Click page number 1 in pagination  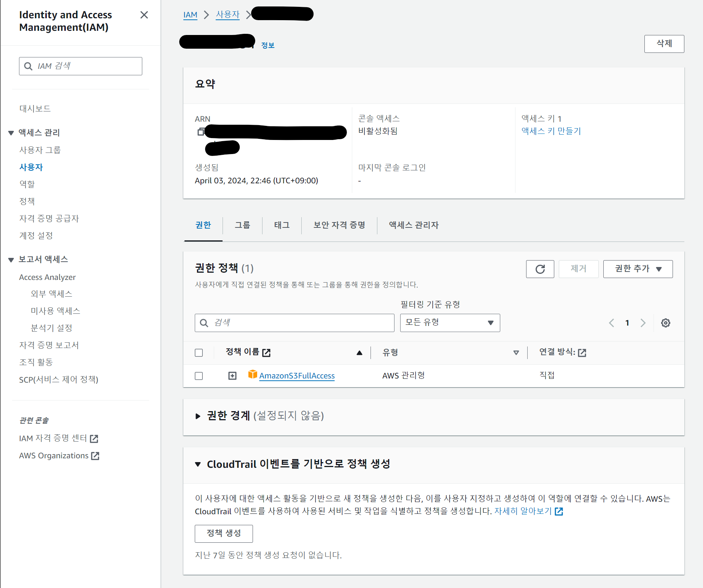click(627, 323)
